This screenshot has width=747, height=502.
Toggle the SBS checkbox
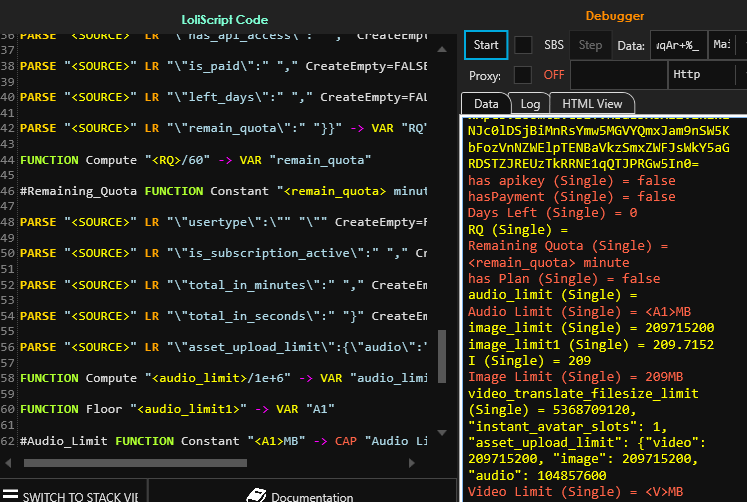pos(523,45)
